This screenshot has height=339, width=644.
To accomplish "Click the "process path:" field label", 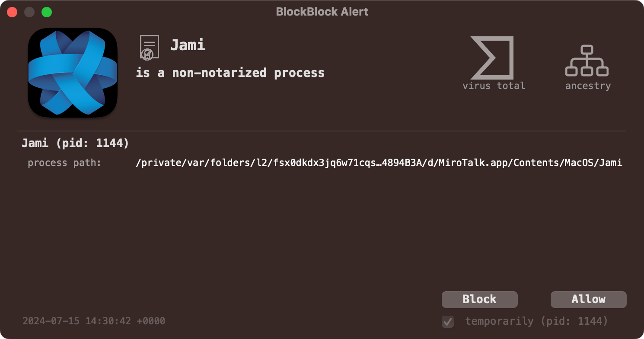I will [64, 163].
